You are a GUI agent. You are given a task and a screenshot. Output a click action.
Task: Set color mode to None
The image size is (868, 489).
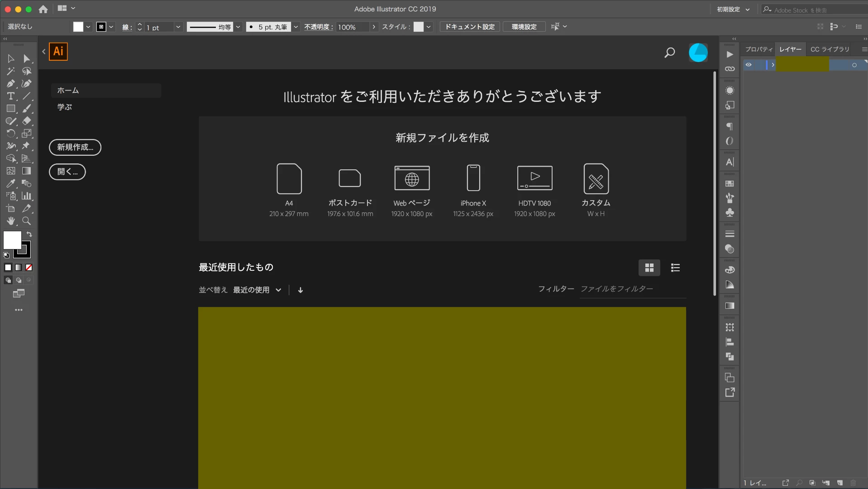(x=29, y=268)
